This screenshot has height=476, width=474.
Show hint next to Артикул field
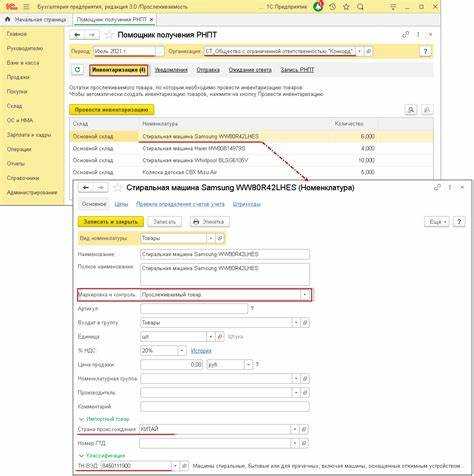click(x=252, y=309)
